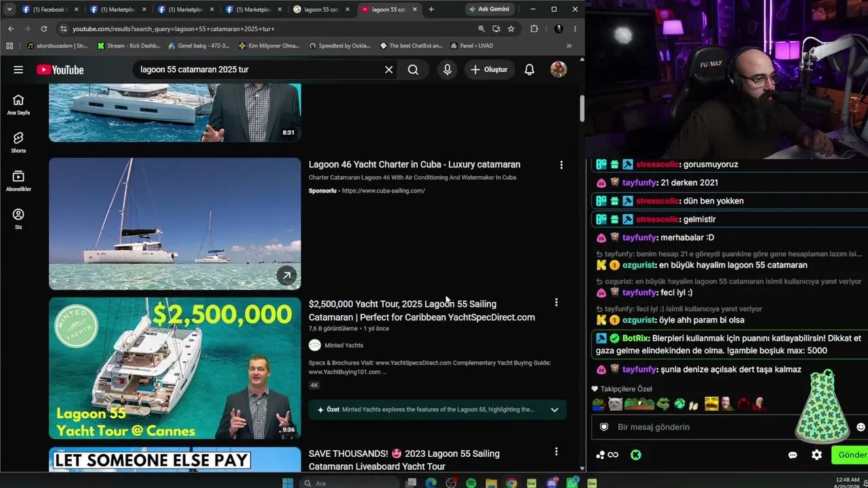
Task: Open options for the Cuba charter ad
Action: [x=561, y=165]
